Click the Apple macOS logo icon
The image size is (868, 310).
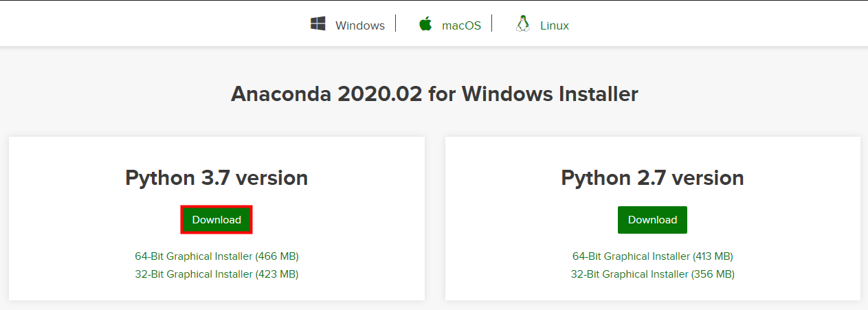pyautogui.click(x=425, y=25)
